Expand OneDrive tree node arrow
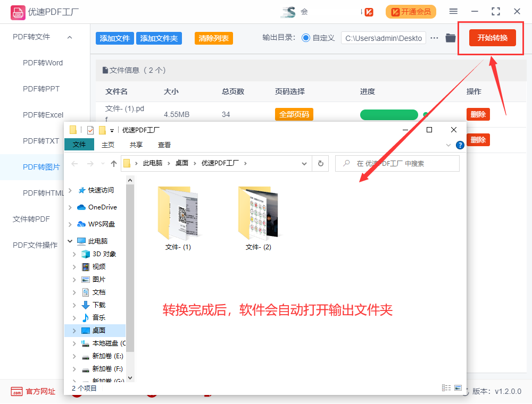Image resolution: width=532 pixels, height=404 pixels. tap(70, 207)
